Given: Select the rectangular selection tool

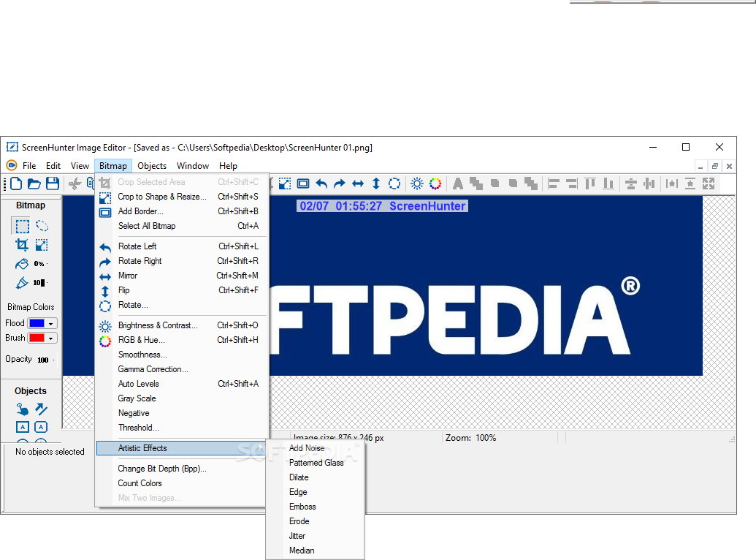Looking at the screenshot, I should (x=22, y=226).
